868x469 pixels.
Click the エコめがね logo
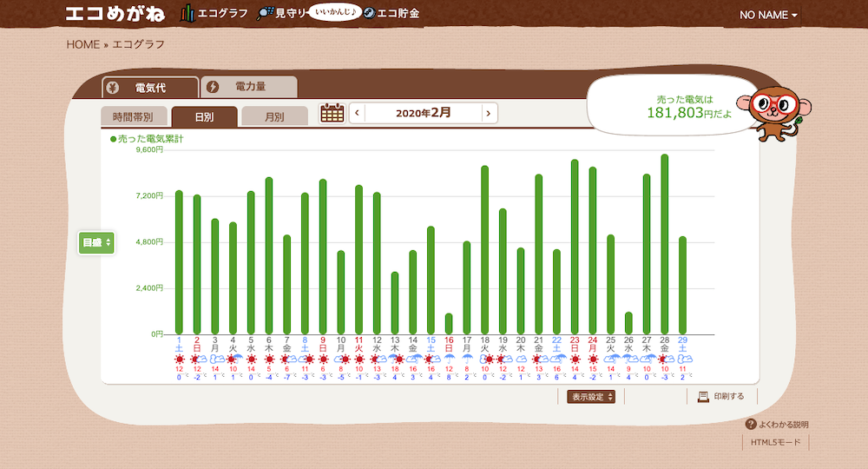[x=115, y=14]
